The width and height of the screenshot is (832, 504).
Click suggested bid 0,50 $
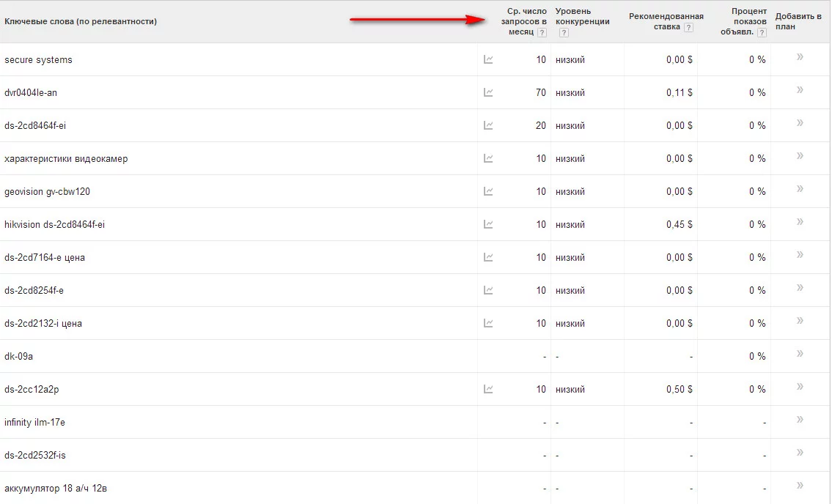pyautogui.click(x=680, y=390)
